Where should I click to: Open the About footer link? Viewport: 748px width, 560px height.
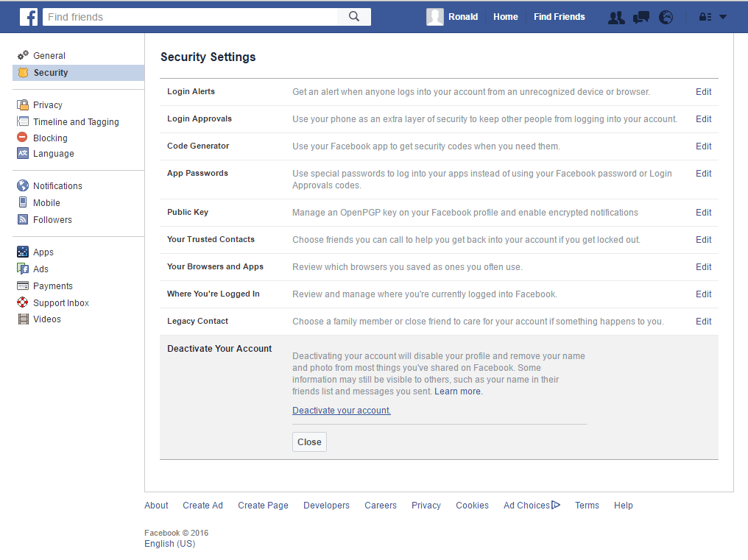click(156, 505)
